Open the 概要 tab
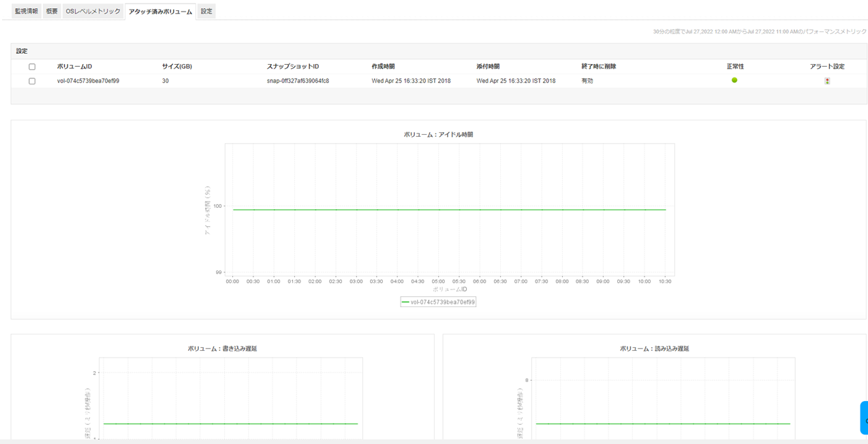Viewport: 868px width, 444px height. (52, 12)
